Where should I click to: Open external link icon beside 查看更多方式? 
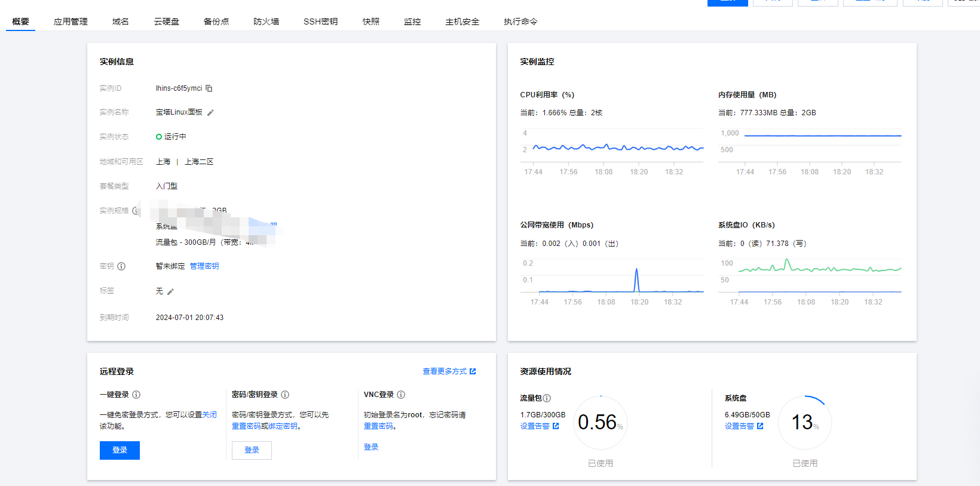pos(473,371)
